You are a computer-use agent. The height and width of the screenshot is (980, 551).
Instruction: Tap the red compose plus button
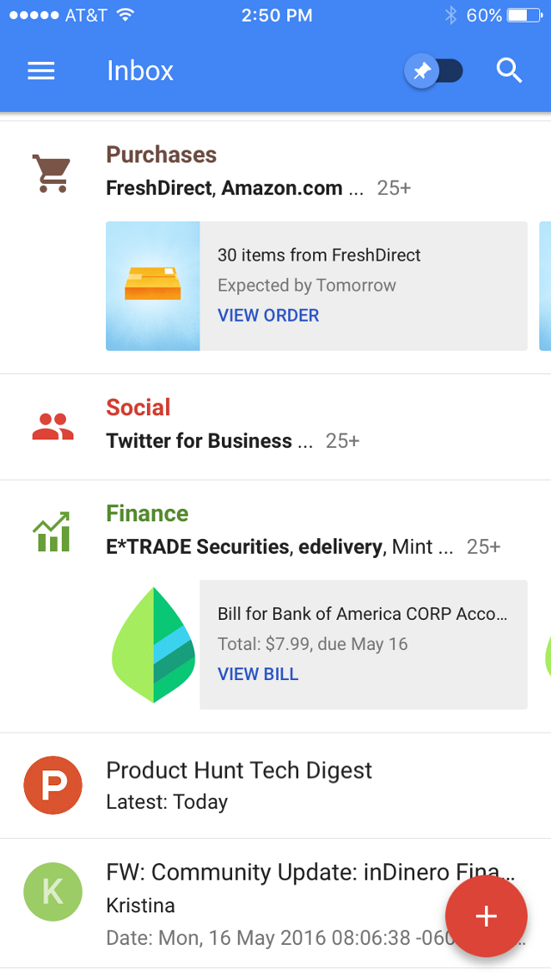(486, 917)
